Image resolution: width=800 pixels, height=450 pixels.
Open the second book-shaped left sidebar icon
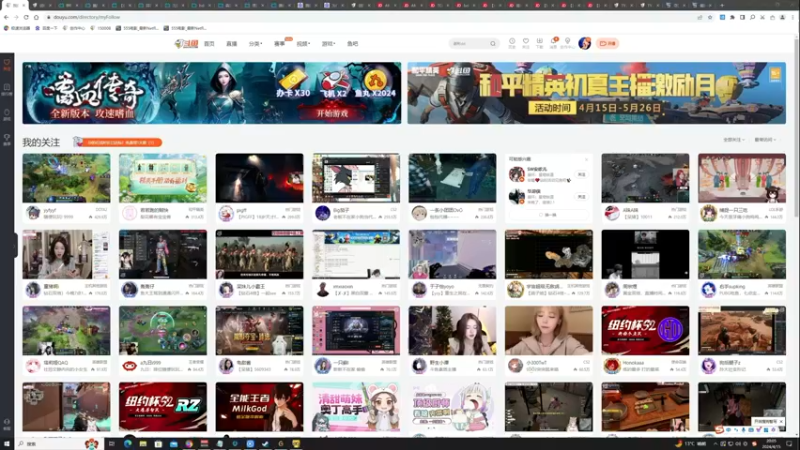(7, 90)
